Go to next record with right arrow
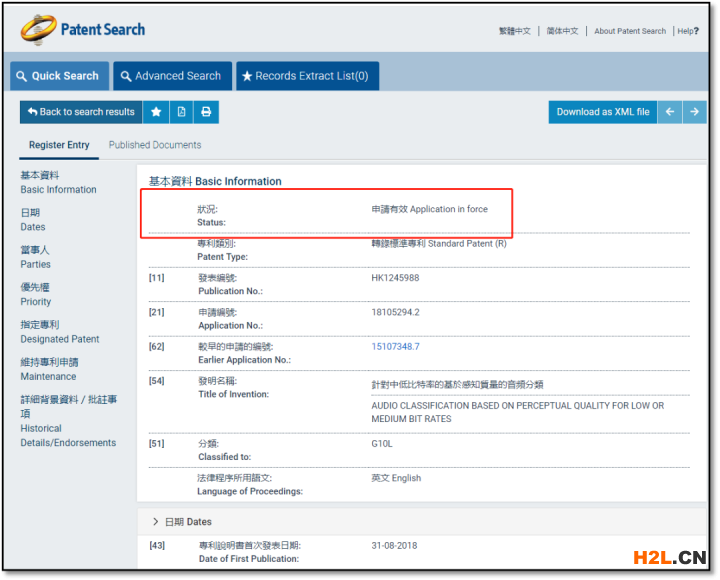The width and height of the screenshot is (720, 580). click(695, 112)
